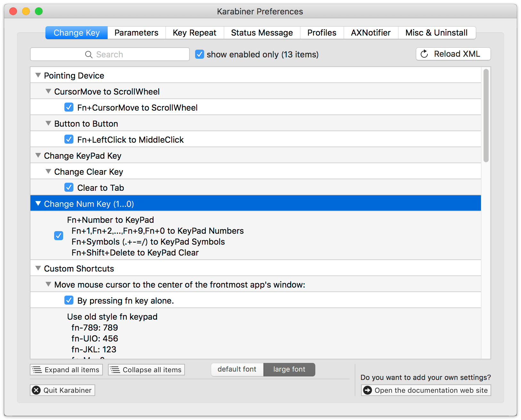Click 'Fn+Symbols (.+-=/) to KeyPad Symbols' line
This screenshot has width=521, height=420.
pos(148,242)
